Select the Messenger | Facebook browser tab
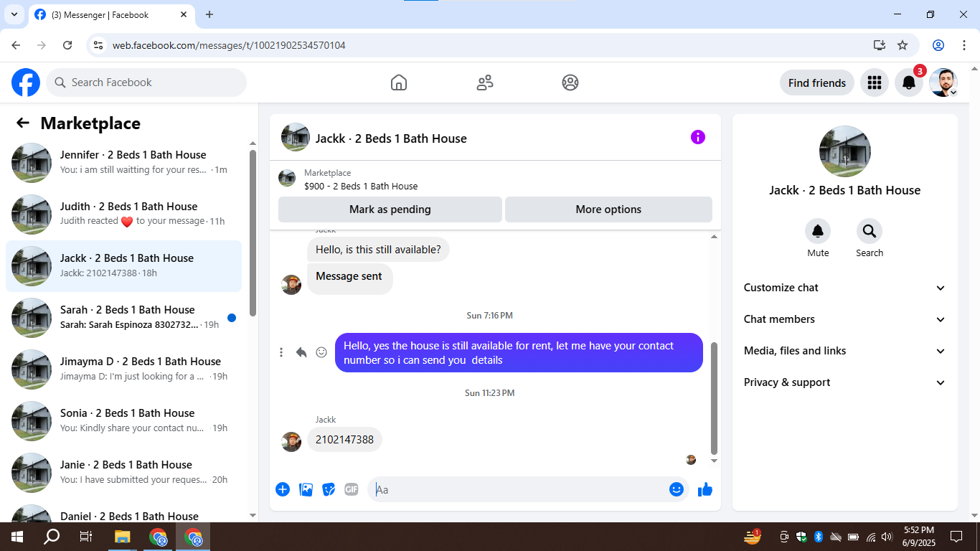Image resolution: width=980 pixels, height=551 pixels. [111, 14]
